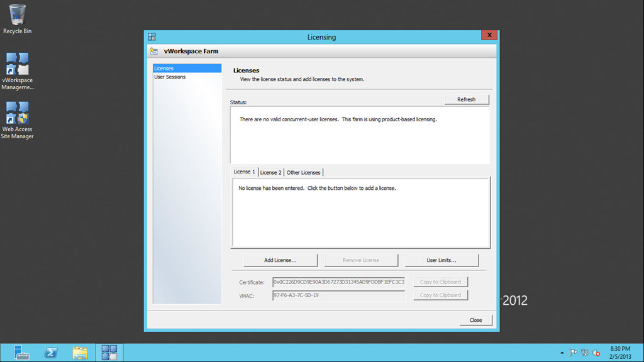Open the User Limits... dialog
Image resolution: width=644 pixels, height=362 pixels.
(x=441, y=260)
